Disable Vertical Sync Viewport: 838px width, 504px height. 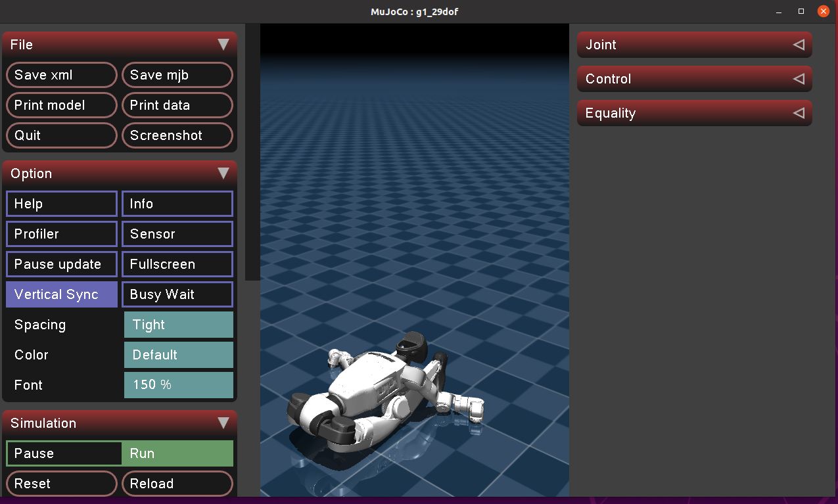click(x=62, y=294)
